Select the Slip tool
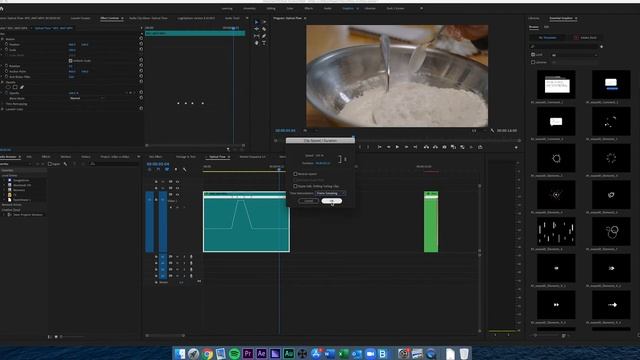 pos(257,36)
